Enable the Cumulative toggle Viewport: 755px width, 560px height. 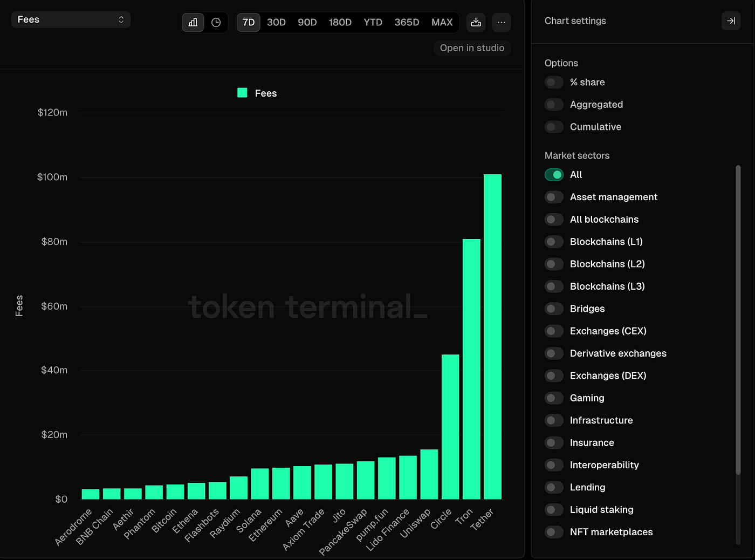tap(554, 127)
